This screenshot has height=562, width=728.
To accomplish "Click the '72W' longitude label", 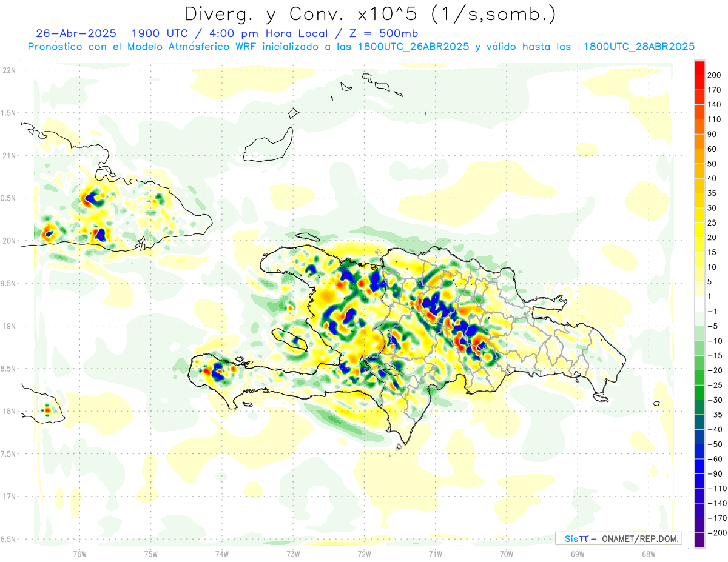I will tap(364, 554).
